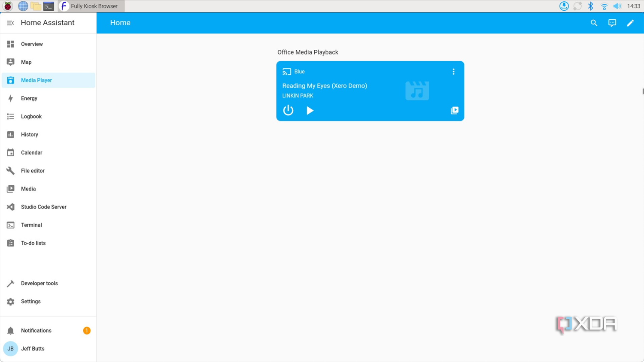Open Notifications panel
Image resolution: width=644 pixels, height=362 pixels.
point(49,331)
